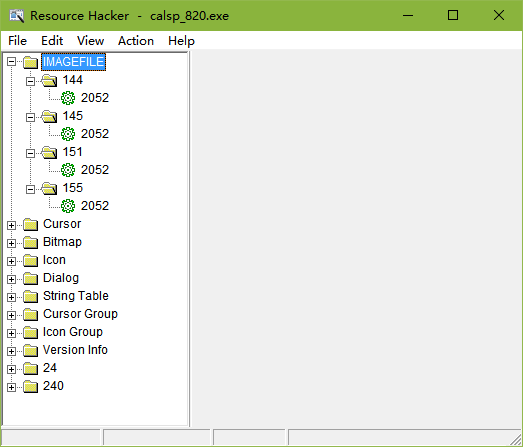
Task: Click the Version Info folder icon
Action: (x=30, y=351)
